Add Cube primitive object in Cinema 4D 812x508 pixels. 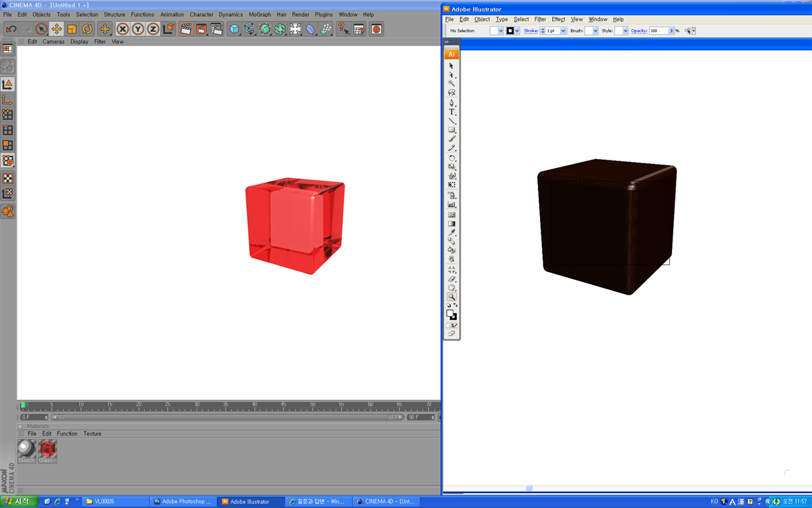coord(234,29)
